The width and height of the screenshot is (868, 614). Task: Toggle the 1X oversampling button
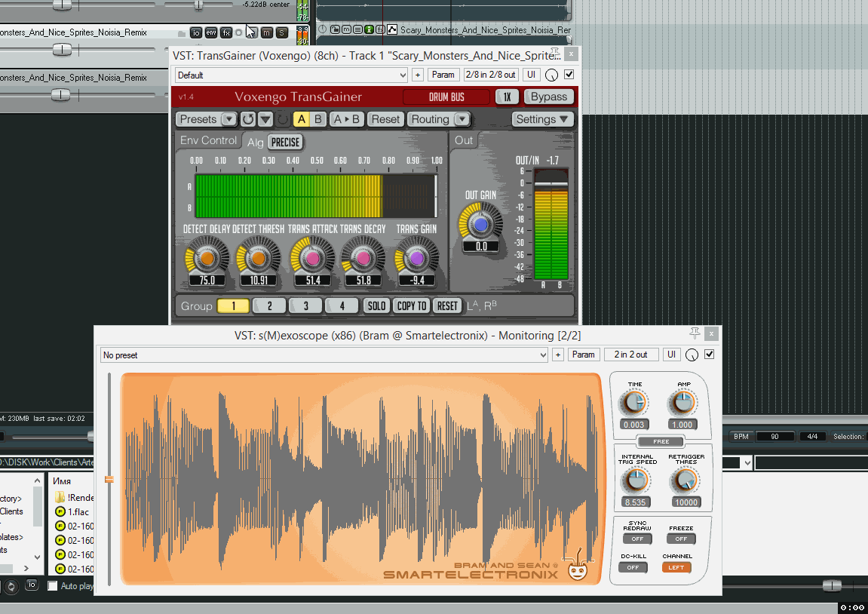(x=507, y=97)
